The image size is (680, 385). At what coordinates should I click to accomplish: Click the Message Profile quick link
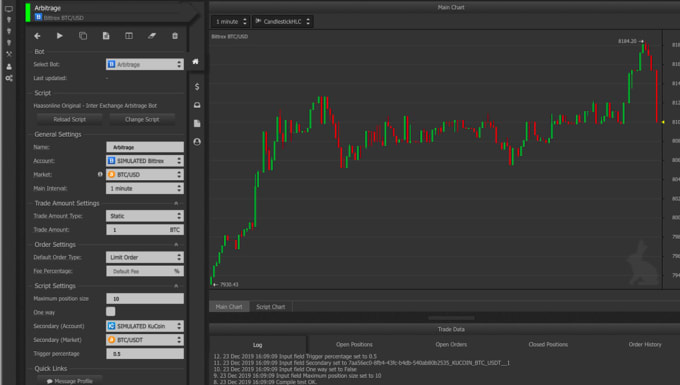pyautogui.click(x=70, y=381)
